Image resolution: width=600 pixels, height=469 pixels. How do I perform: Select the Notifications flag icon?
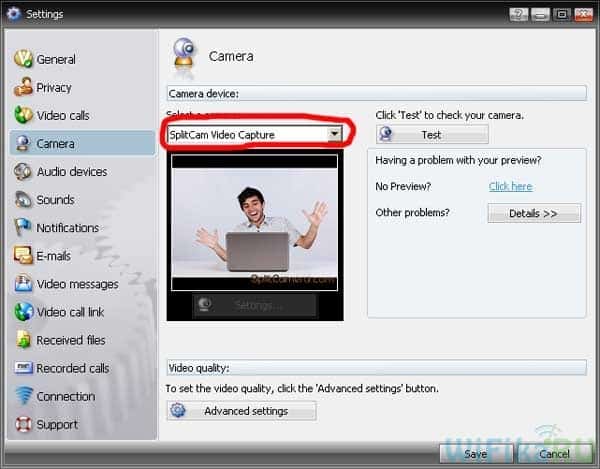[23, 227]
